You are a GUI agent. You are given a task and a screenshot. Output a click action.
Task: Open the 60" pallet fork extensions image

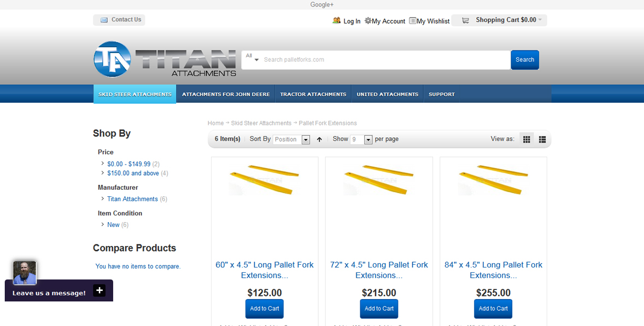click(x=265, y=180)
